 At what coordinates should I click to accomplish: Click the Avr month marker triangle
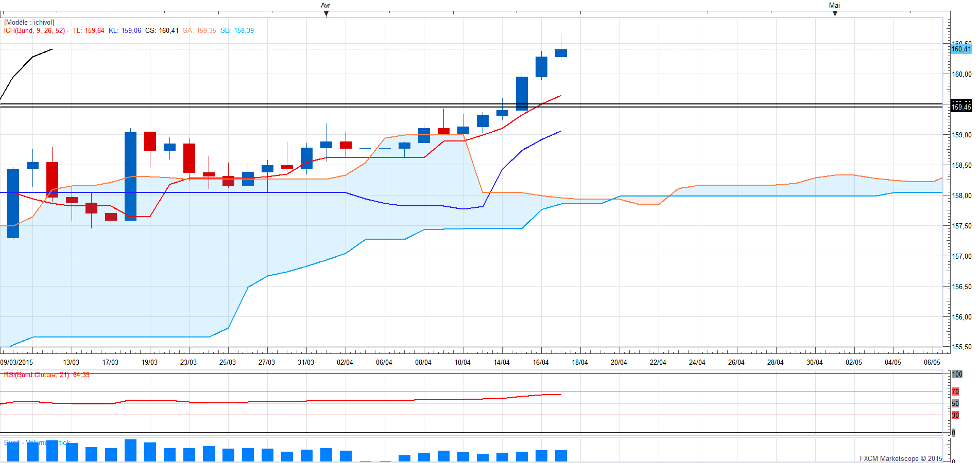326,14
